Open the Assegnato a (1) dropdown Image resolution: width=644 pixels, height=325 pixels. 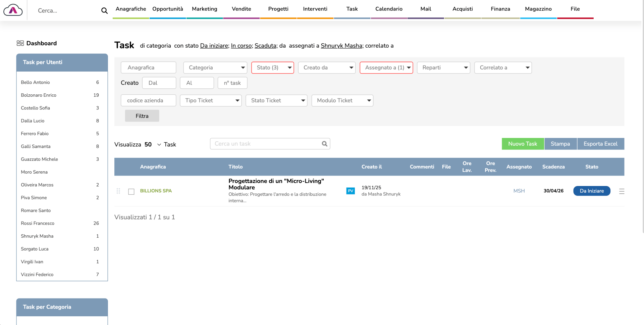[386, 67]
